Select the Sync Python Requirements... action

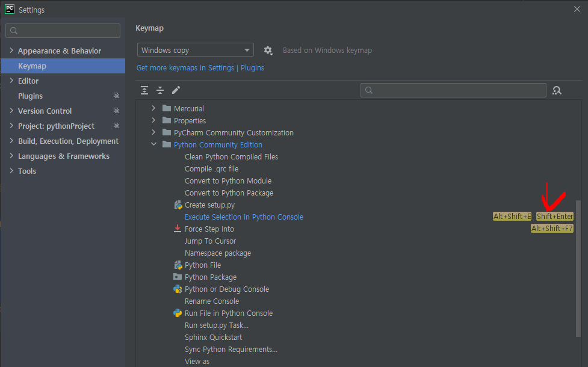231,350
